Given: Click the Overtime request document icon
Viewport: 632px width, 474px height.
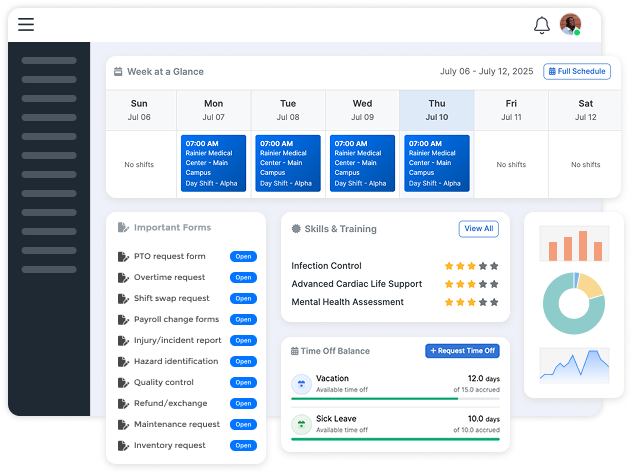Looking at the screenshot, I should click(x=123, y=277).
